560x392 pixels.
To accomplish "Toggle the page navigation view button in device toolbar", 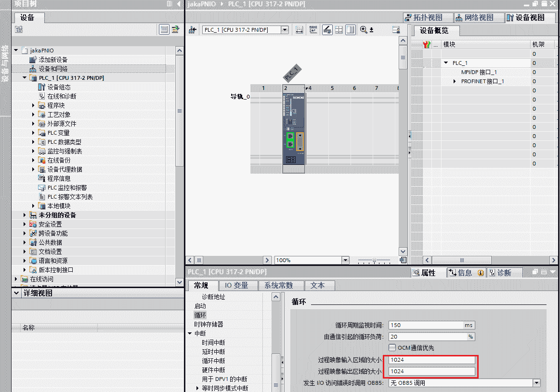I will pyautogui.click(x=351, y=30).
